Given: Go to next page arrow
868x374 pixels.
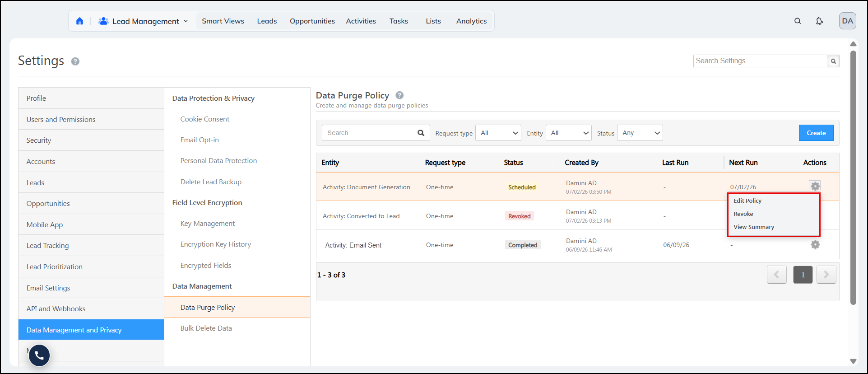Looking at the screenshot, I should click(826, 275).
